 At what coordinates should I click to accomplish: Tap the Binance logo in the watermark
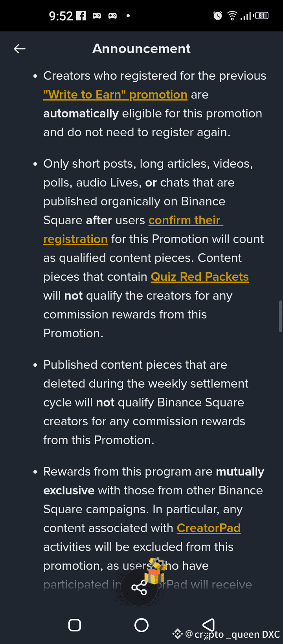click(177, 634)
